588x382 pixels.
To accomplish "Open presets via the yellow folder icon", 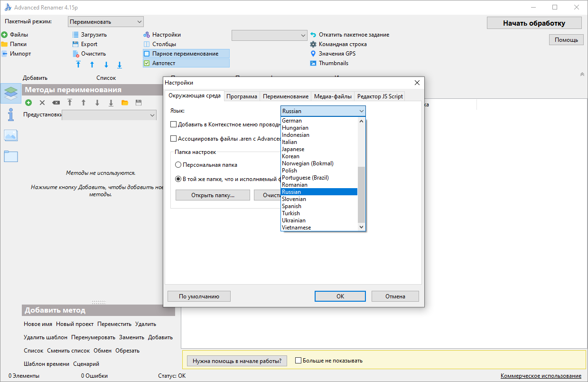I will (x=125, y=103).
